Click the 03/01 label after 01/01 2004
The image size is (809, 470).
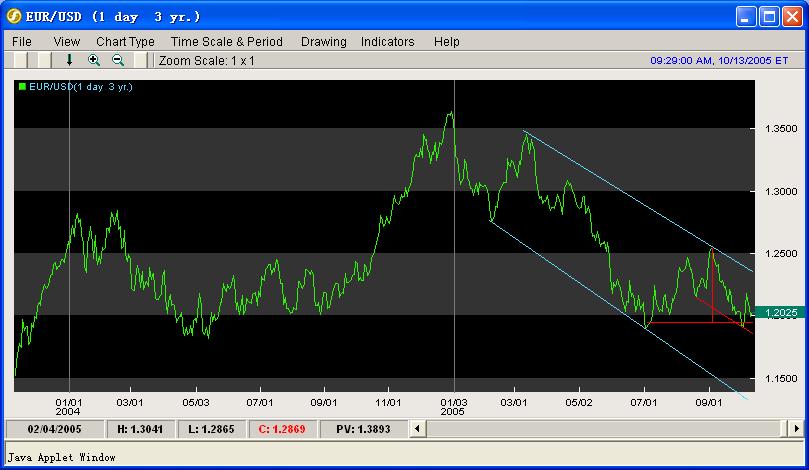point(130,402)
